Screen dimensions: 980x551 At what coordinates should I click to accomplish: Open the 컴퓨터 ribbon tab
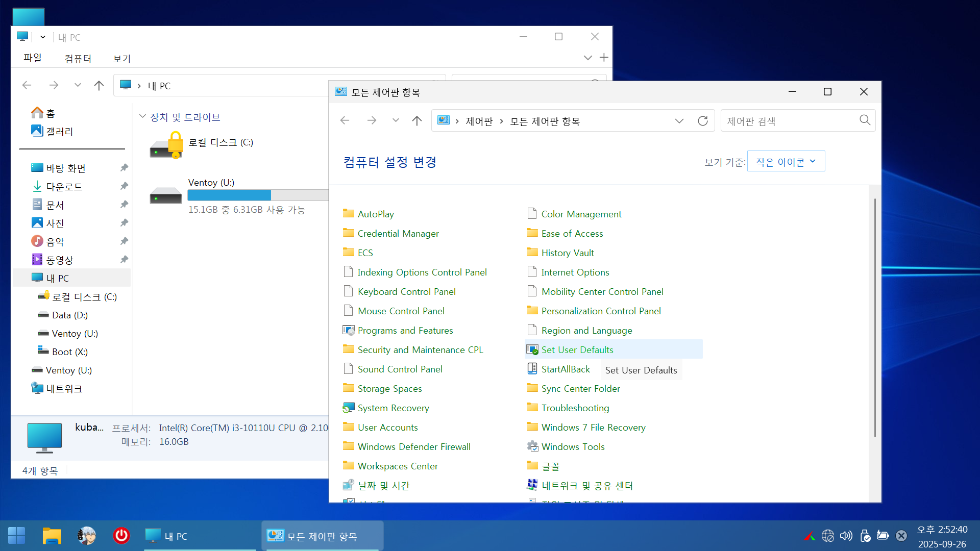(x=78, y=59)
